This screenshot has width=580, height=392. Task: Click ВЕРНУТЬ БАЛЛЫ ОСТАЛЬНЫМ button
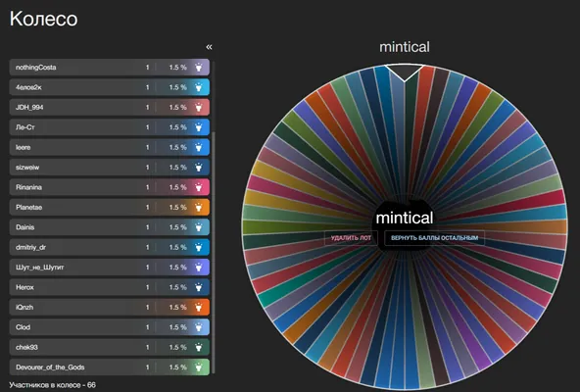[435, 238]
